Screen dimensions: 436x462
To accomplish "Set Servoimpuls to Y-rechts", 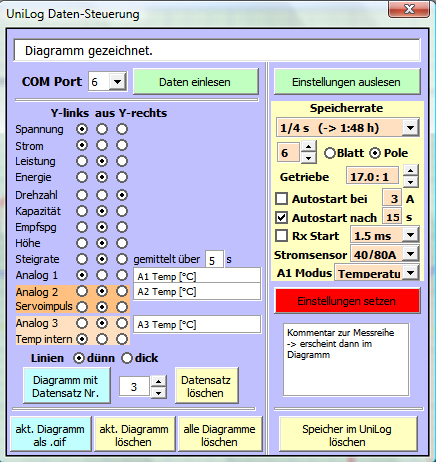I will tap(122, 307).
